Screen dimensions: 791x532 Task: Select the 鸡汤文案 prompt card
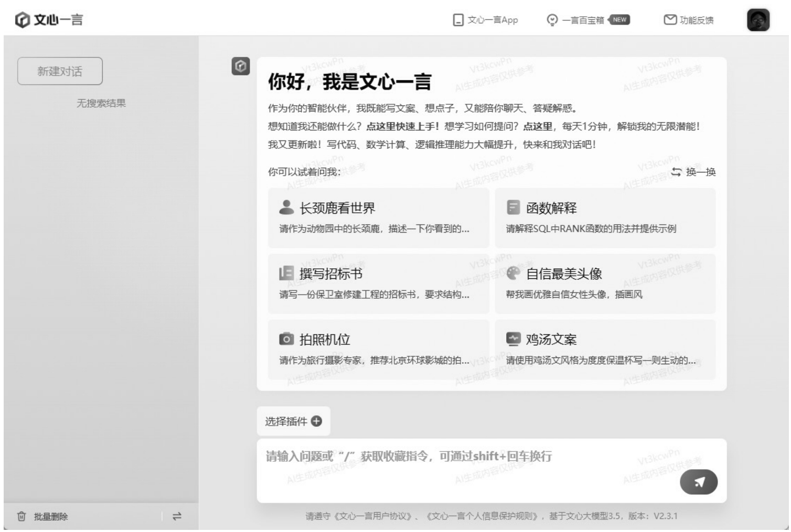[x=605, y=350]
